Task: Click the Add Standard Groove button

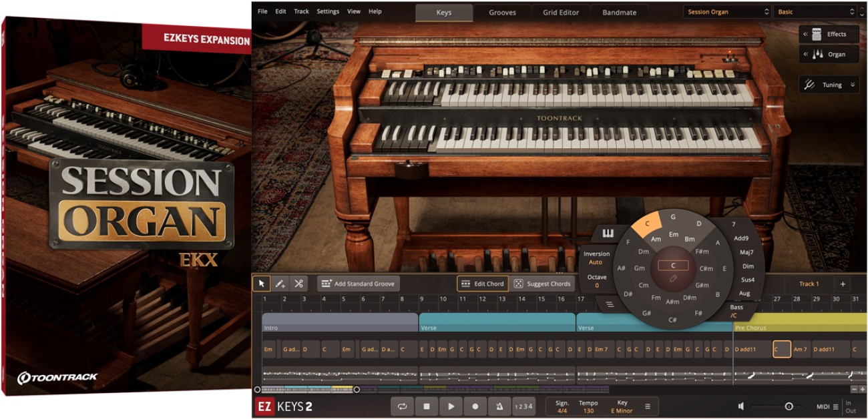Action: pos(357,283)
